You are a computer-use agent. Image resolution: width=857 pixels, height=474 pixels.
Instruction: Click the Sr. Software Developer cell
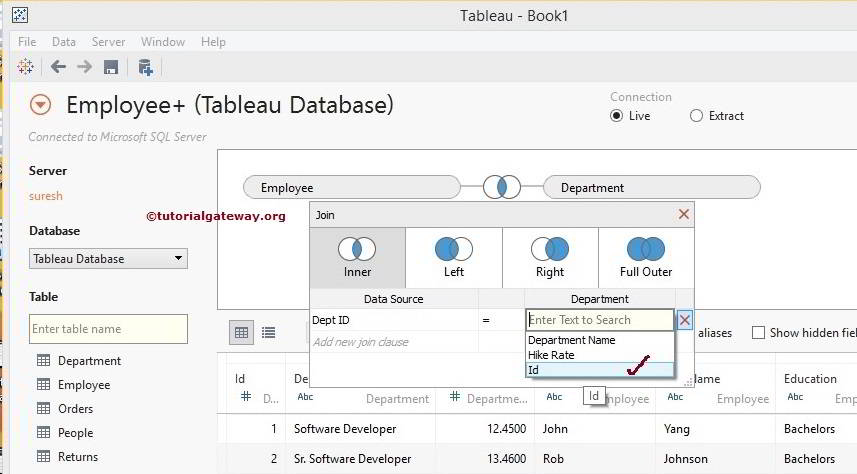pos(353,459)
